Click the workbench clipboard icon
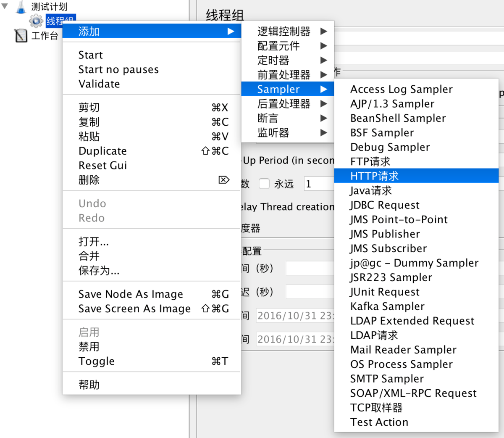The image size is (504, 438). [x=21, y=36]
